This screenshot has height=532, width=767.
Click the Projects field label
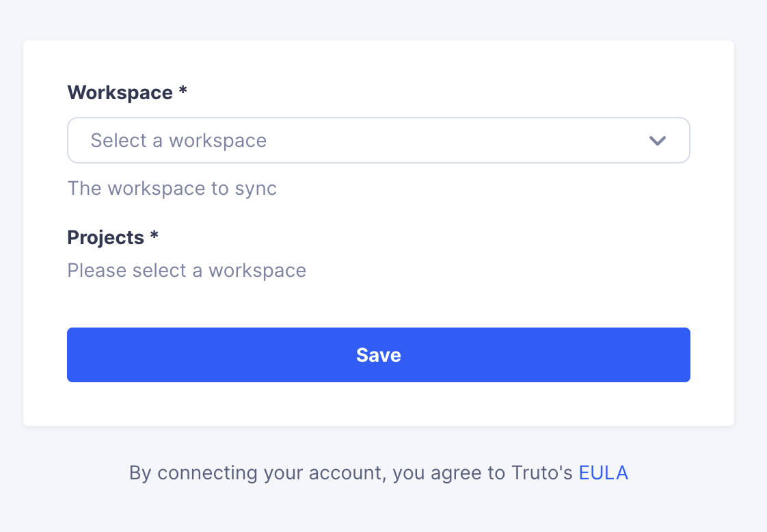[x=106, y=237]
